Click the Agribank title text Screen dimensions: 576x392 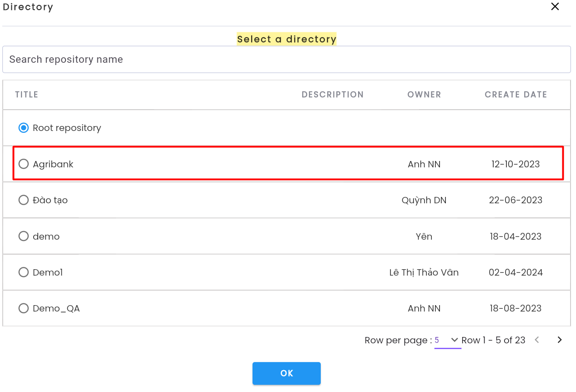point(53,164)
